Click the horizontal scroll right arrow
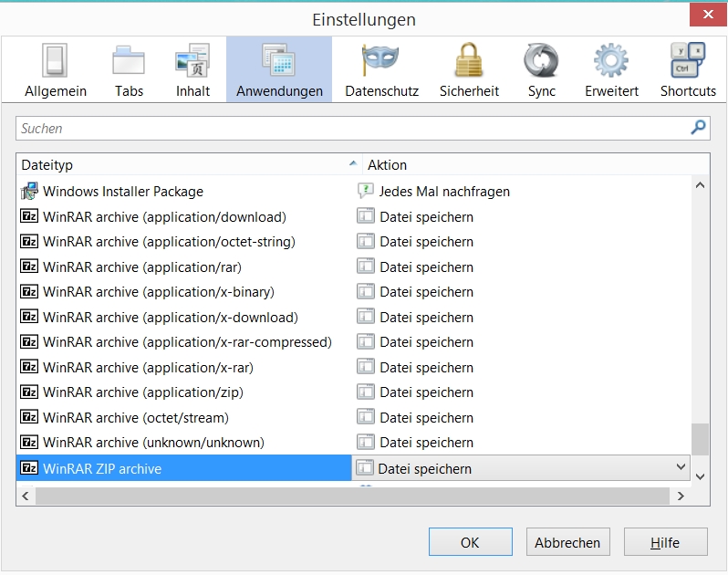Viewport: 728px width, 575px height. pyautogui.click(x=681, y=496)
